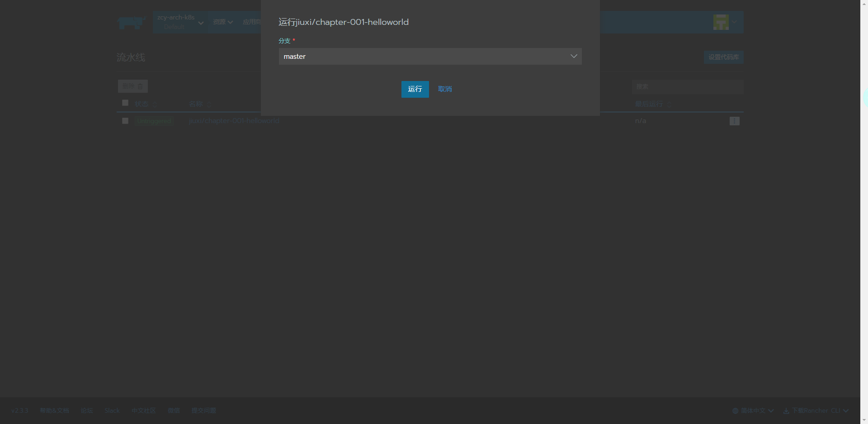Screen dimensions: 868x424
Task: Expand the zcy-arch-k8s cluster selector
Action: pyautogui.click(x=180, y=22)
